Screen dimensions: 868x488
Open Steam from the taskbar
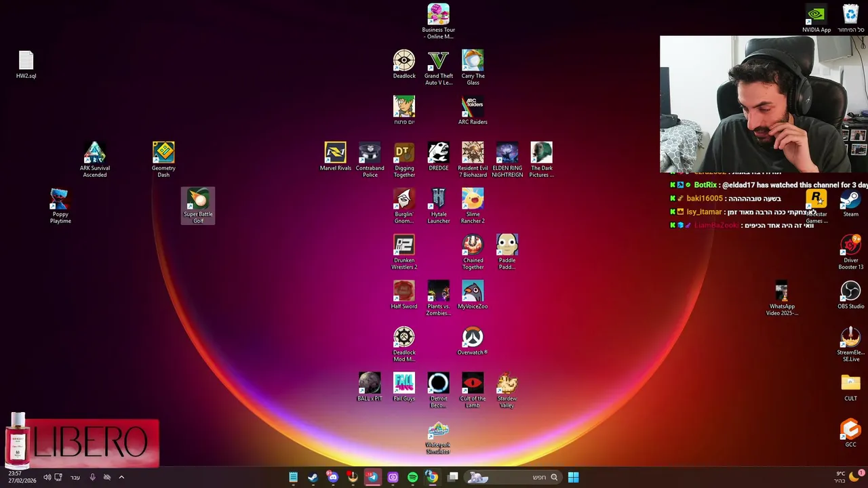click(x=313, y=477)
